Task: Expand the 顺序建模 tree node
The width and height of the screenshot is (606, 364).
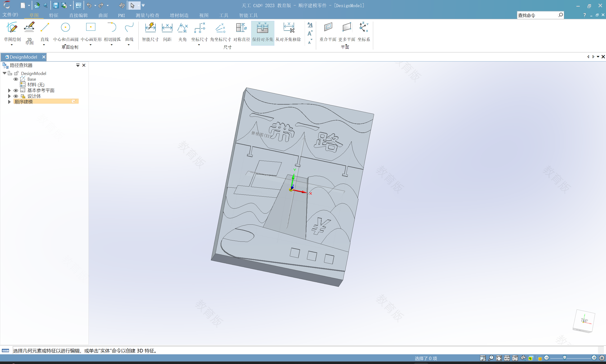Action: point(9,101)
